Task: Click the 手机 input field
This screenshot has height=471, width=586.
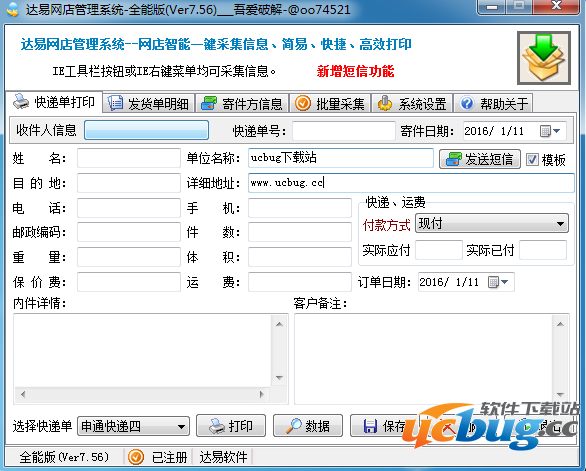Action: point(300,208)
